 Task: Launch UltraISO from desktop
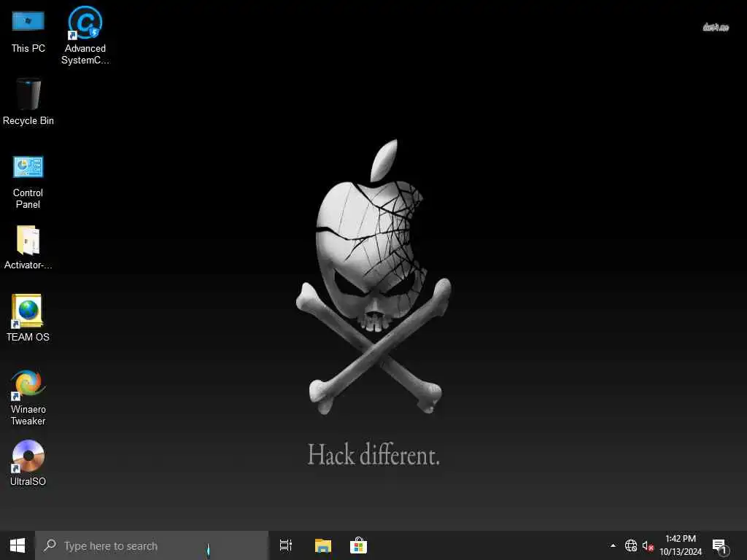click(28, 463)
